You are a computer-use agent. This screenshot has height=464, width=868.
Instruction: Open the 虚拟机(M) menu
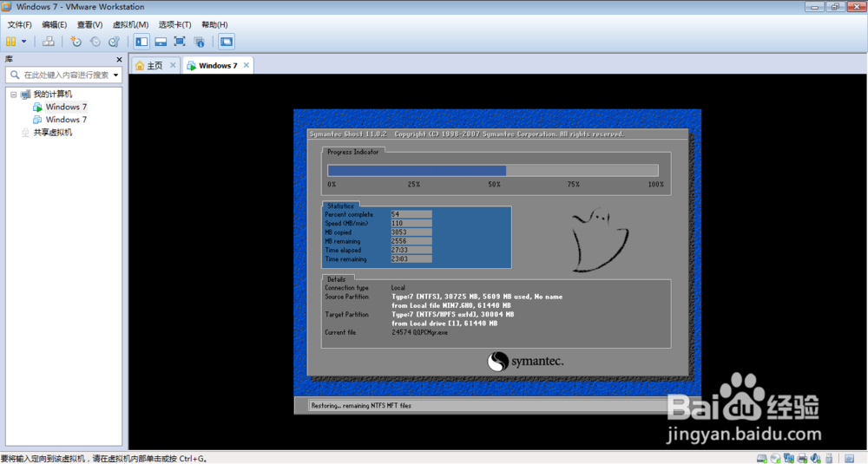(131, 24)
